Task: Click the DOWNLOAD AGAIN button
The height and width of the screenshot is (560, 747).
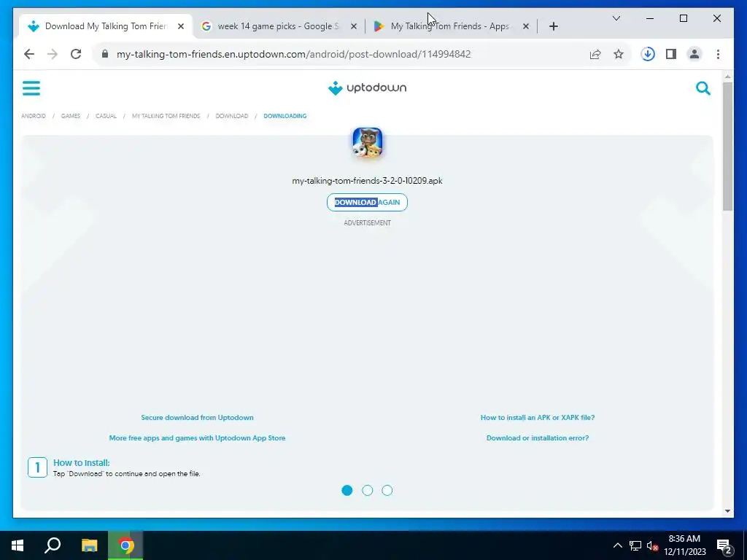Action: coord(368,203)
